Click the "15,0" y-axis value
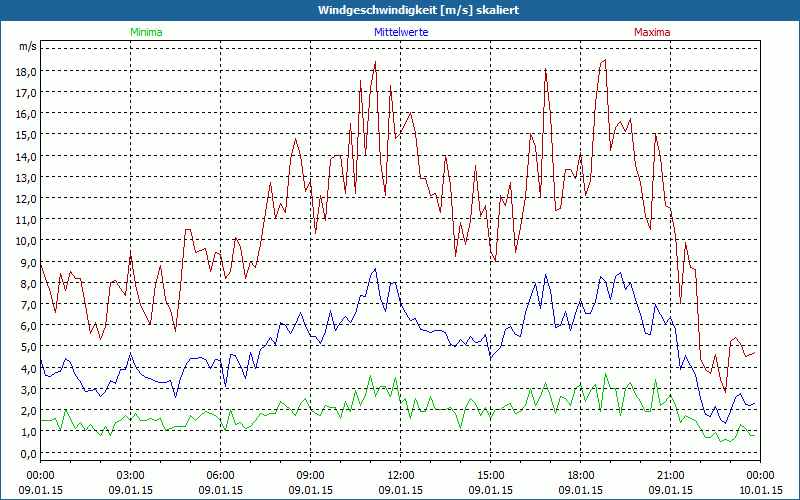 28,136
